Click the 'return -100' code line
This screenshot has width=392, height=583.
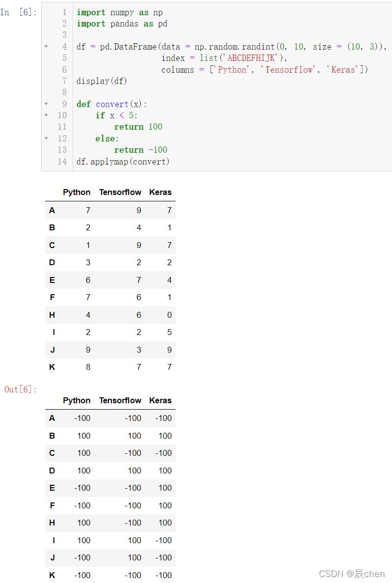pos(141,150)
